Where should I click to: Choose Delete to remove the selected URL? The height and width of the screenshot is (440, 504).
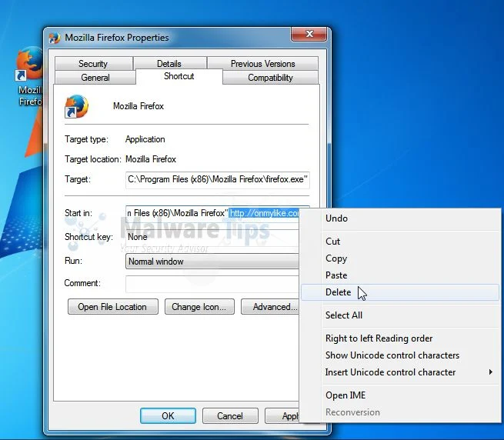(400, 292)
